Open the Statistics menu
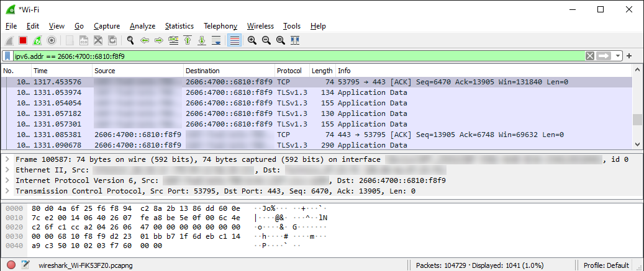 coord(179,26)
